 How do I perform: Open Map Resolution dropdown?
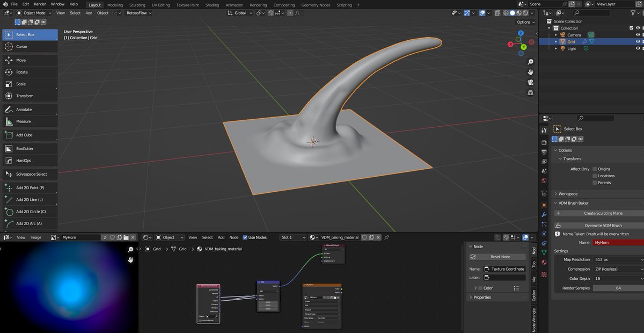pyautogui.click(x=618, y=259)
